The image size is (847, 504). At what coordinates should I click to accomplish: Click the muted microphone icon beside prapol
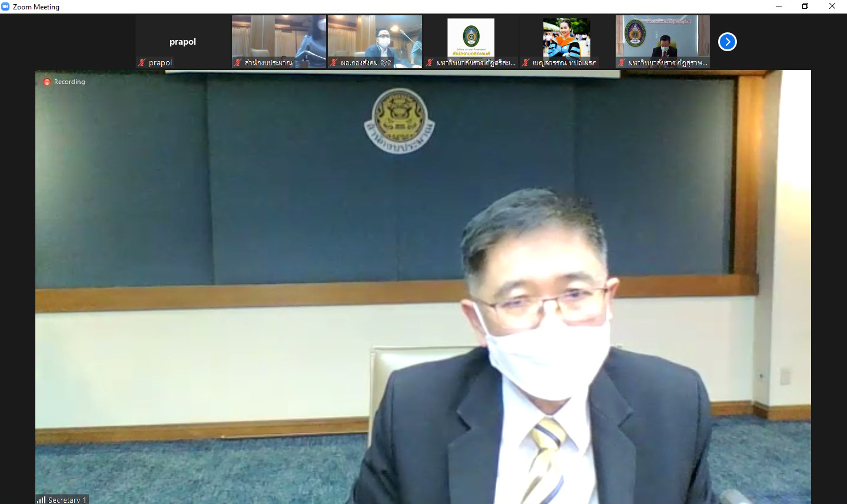point(142,62)
